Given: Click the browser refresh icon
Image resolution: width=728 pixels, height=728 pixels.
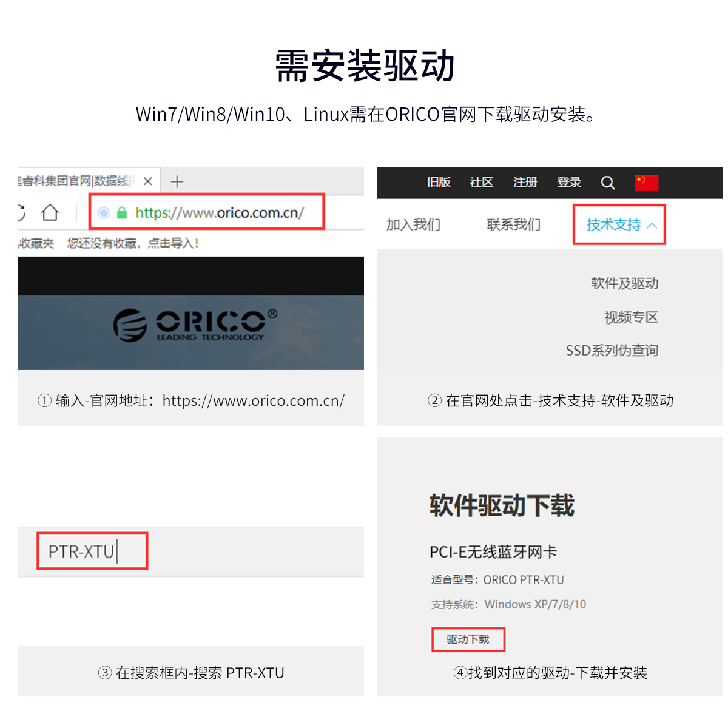Looking at the screenshot, I should 21,212.
